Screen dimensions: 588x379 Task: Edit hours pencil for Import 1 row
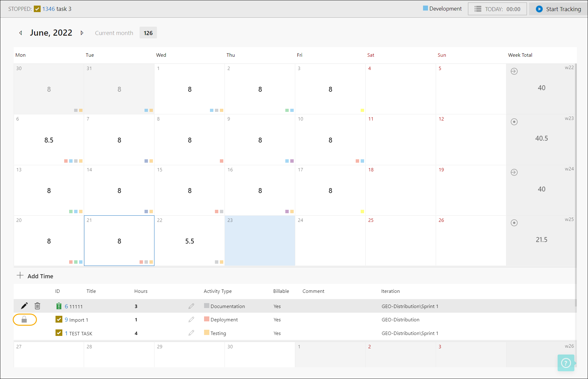(191, 319)
